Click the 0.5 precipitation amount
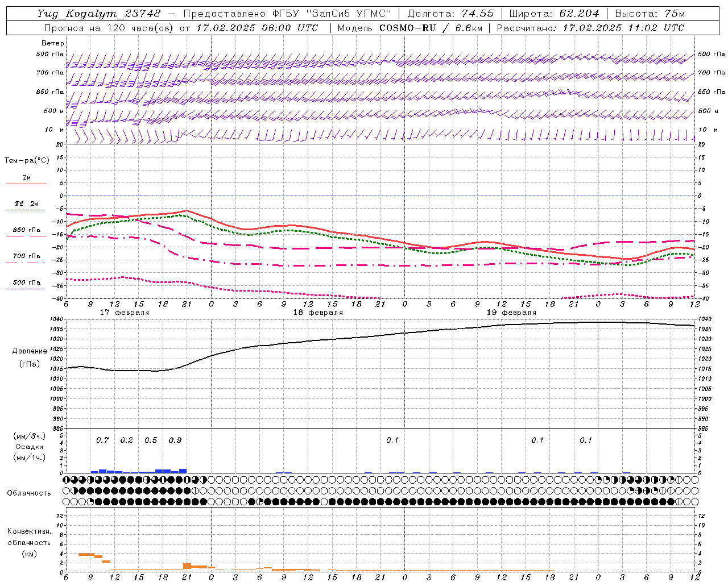728x582 pixels. [151, 440]
